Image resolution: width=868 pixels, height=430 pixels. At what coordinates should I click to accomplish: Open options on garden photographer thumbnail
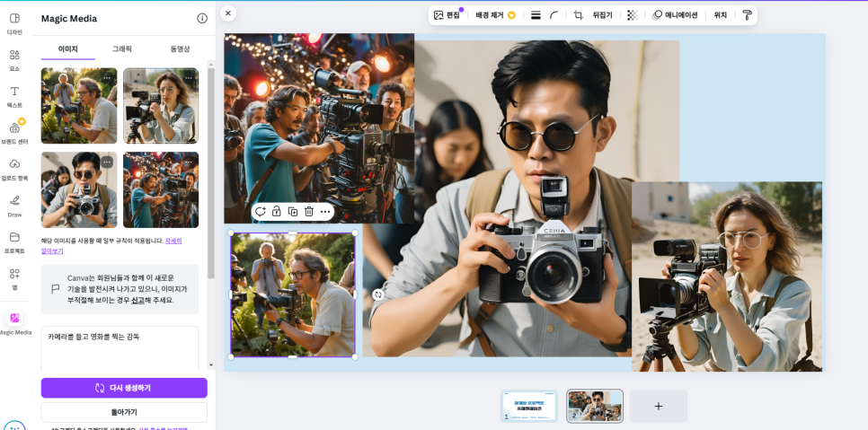click(x=107, y=78)
